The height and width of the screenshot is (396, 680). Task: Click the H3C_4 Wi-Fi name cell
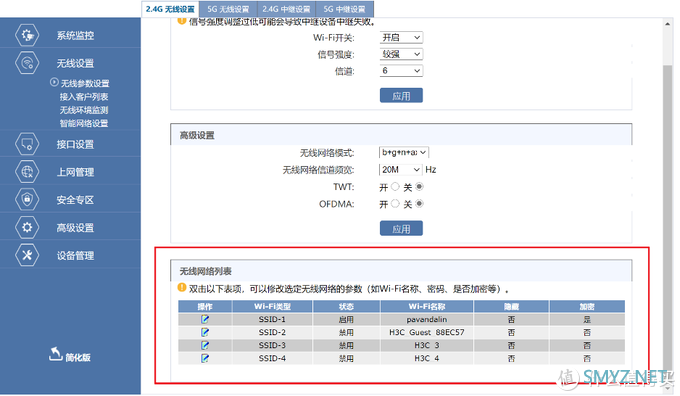pos(427,358)
